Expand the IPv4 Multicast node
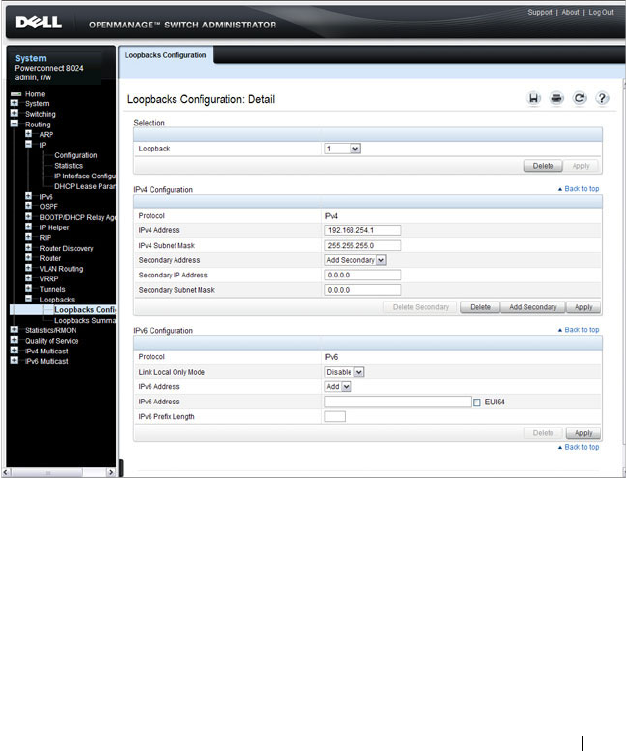 tap(14, 350)
